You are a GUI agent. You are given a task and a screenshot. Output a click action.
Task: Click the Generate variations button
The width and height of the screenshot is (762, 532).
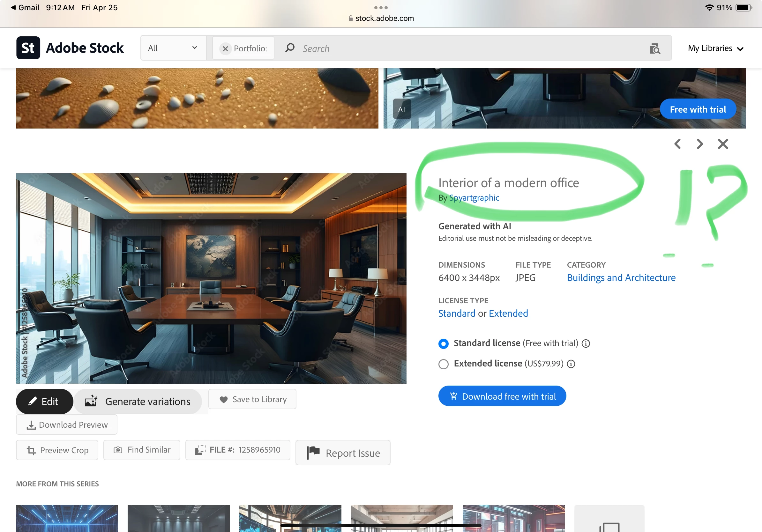click(x=138, y=401)
